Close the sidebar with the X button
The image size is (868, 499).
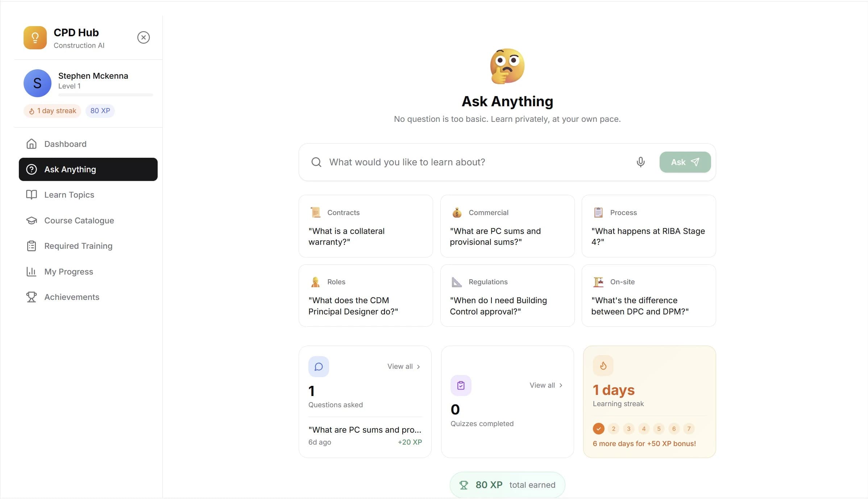(x=144, y=37)
